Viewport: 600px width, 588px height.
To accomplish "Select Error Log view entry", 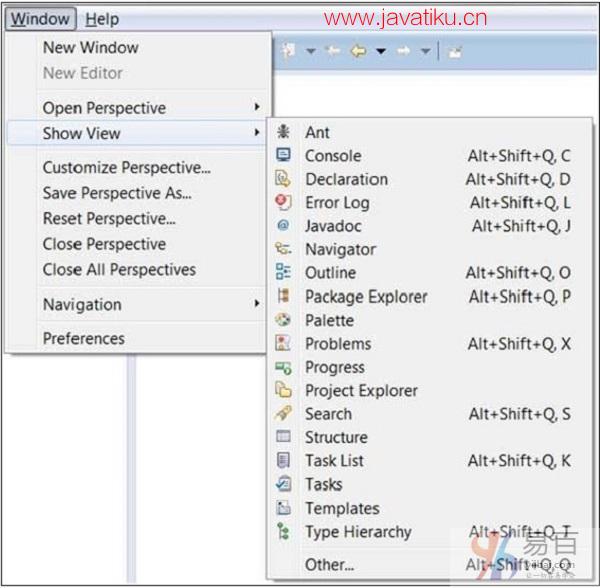I will (429, 202).
